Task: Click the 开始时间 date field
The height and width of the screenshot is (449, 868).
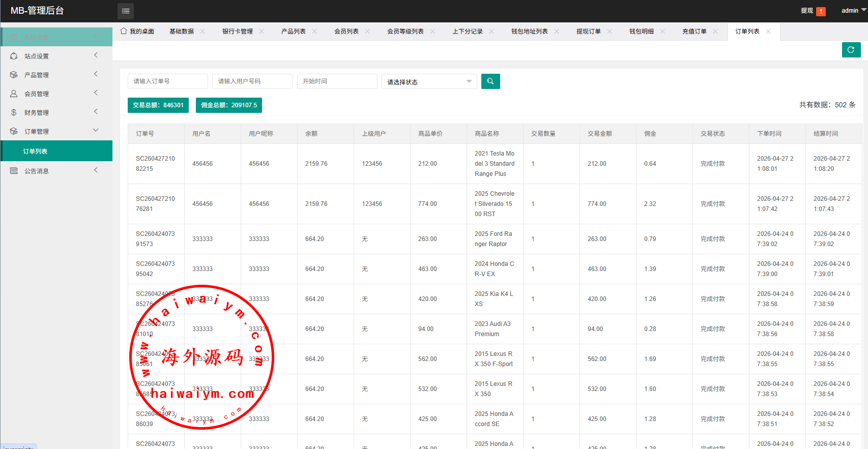Action: [x=337, y=81]
